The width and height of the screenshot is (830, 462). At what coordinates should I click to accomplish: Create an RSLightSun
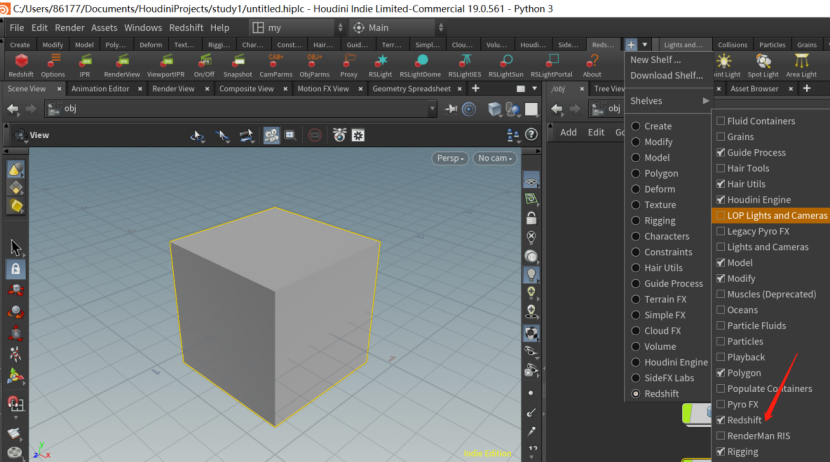pos(506,65)
